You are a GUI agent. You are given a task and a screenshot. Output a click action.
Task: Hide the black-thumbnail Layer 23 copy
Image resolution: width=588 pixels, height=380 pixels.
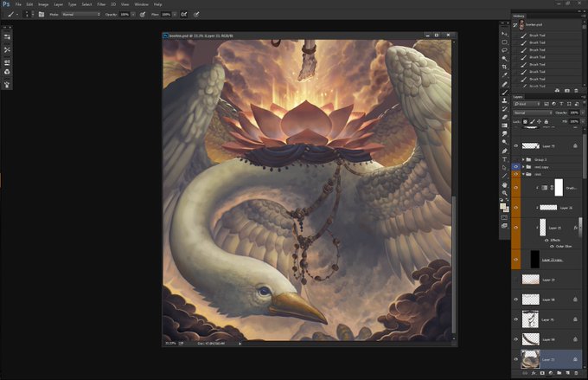pyautogui.click(x=516, y=260)
